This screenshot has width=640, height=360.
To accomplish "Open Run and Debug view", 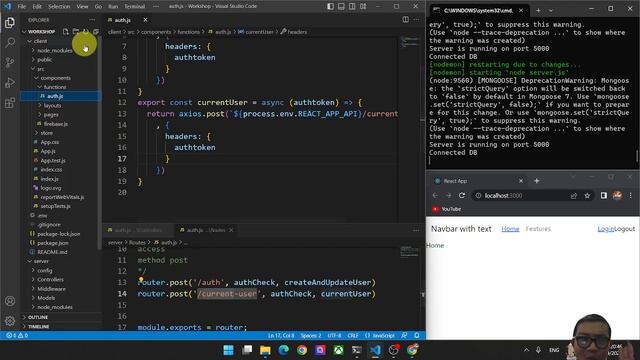I will 10,82.
